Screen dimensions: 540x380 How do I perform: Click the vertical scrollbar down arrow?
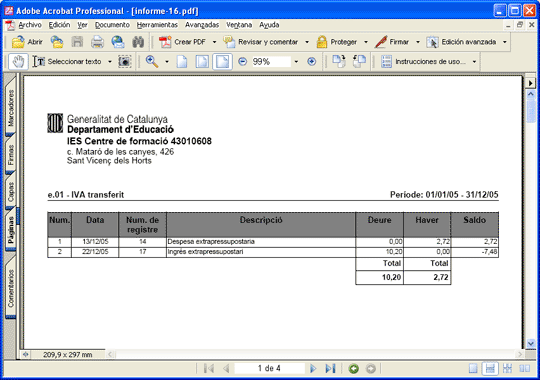point(531,343)
